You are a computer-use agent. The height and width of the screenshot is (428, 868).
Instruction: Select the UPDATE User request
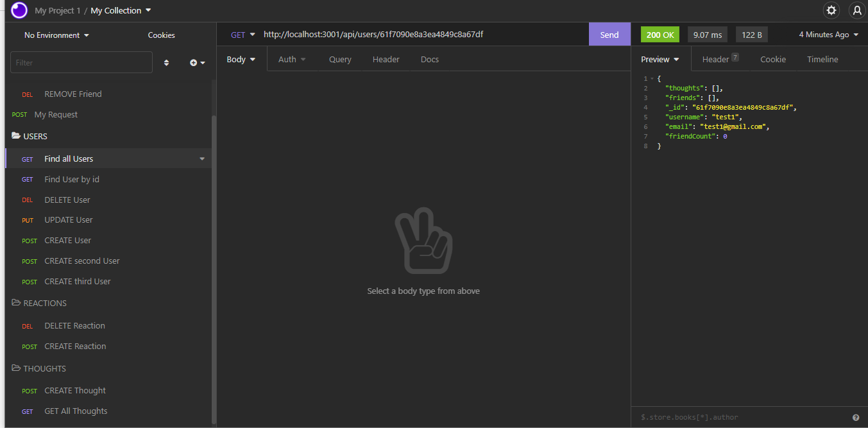tap(108, 220)
